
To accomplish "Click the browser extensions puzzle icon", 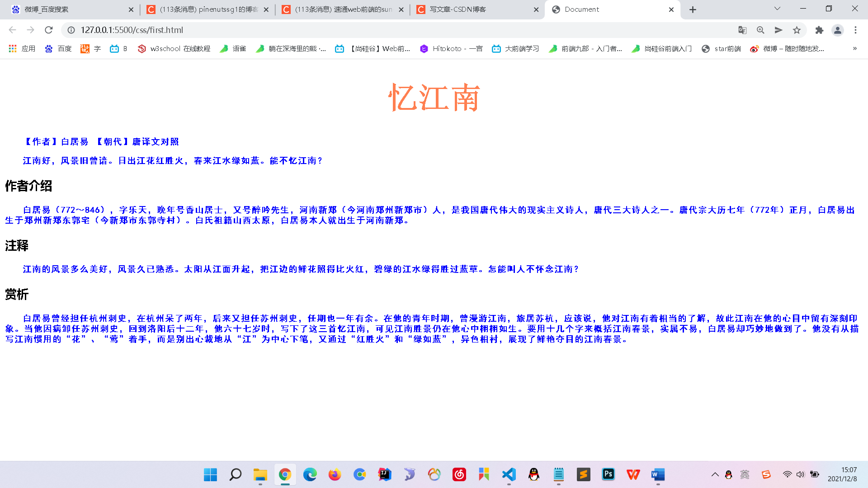I will [819, 30].
